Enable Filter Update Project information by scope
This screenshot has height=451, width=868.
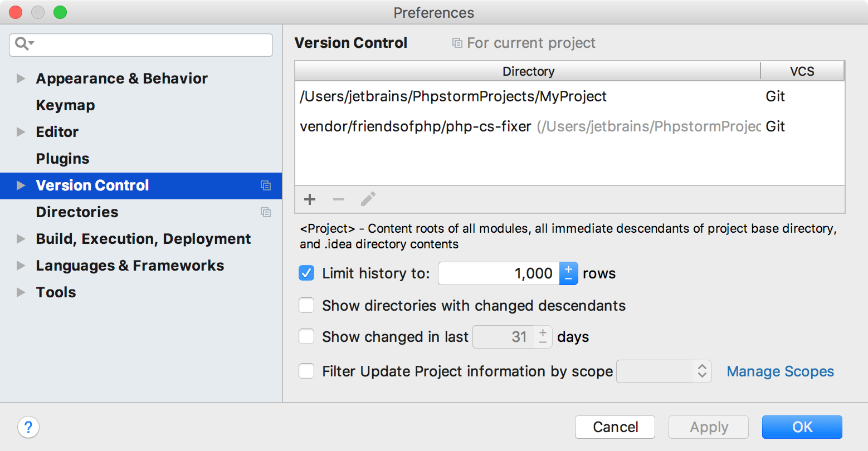pyautogui.click(x=306, y=371)
